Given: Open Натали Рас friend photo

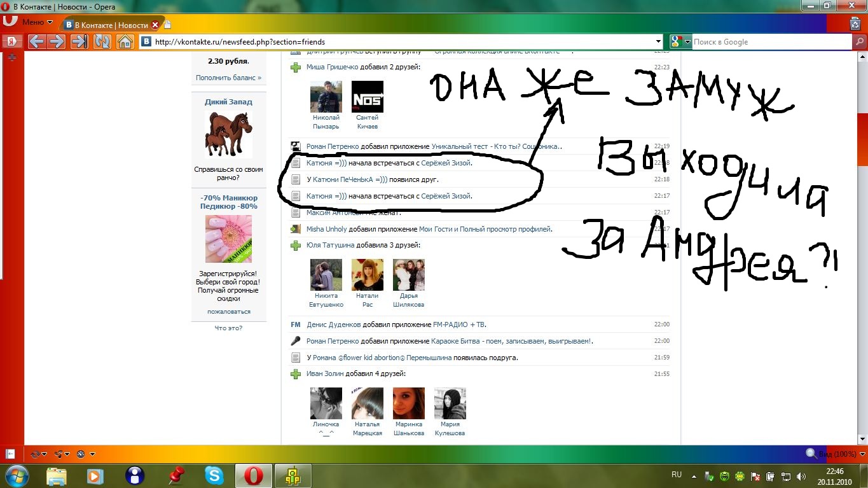Looking at the screenshot, I should click(x=368, y=275).
